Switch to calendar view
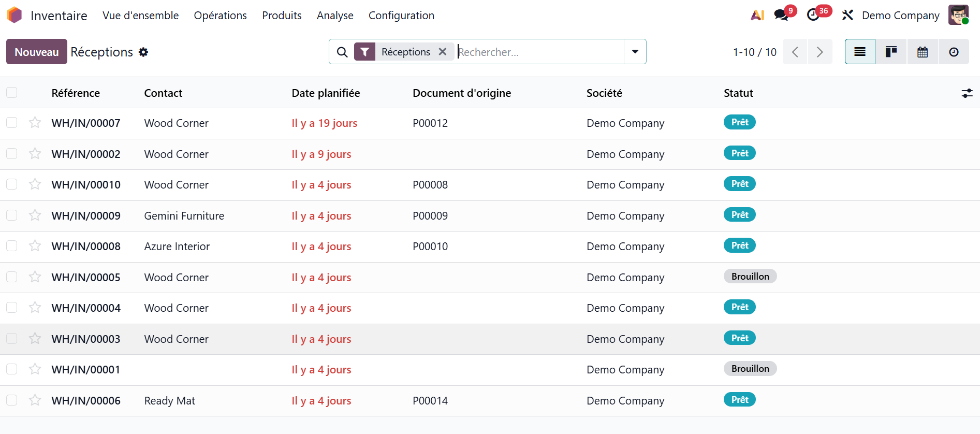This screenshot has height=434, width=980. pos(923,52)
